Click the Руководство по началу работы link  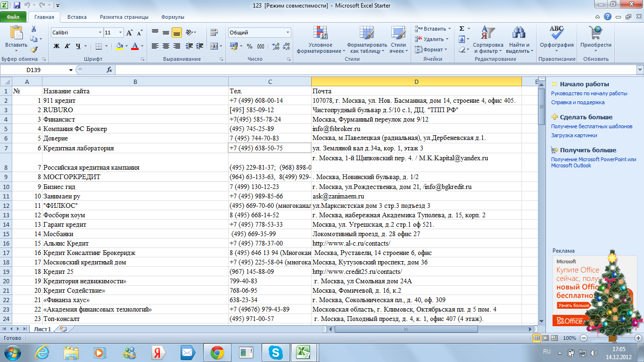tap(589, 93)
